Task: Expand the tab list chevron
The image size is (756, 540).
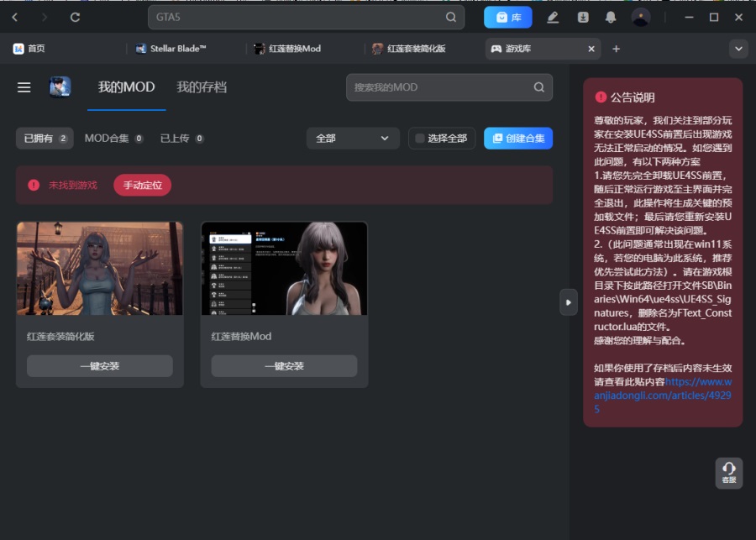Action: [x=738, y=49]
